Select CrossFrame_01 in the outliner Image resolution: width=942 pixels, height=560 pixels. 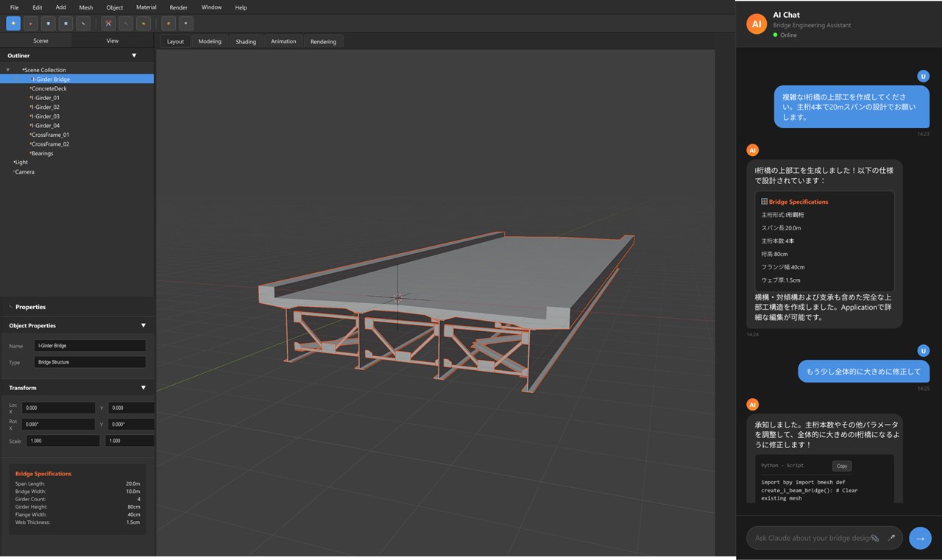pyautogui.click(x=51, y=135)
